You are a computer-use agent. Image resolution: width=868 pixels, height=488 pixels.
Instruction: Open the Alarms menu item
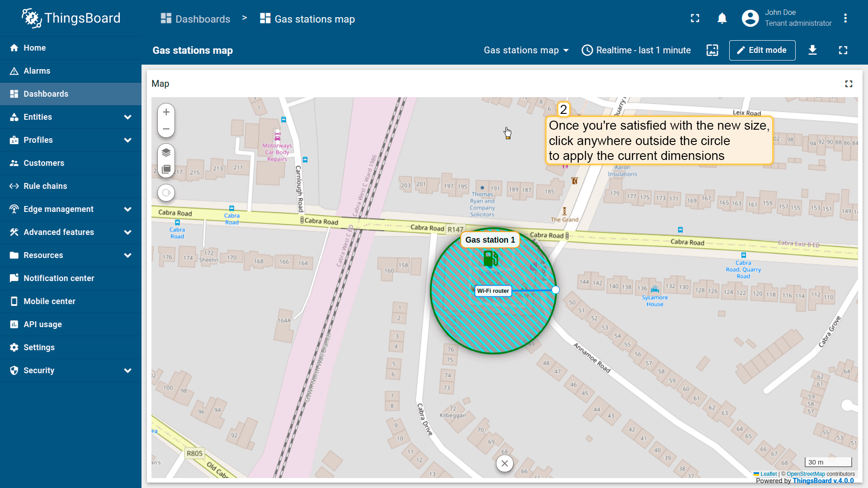37,71
